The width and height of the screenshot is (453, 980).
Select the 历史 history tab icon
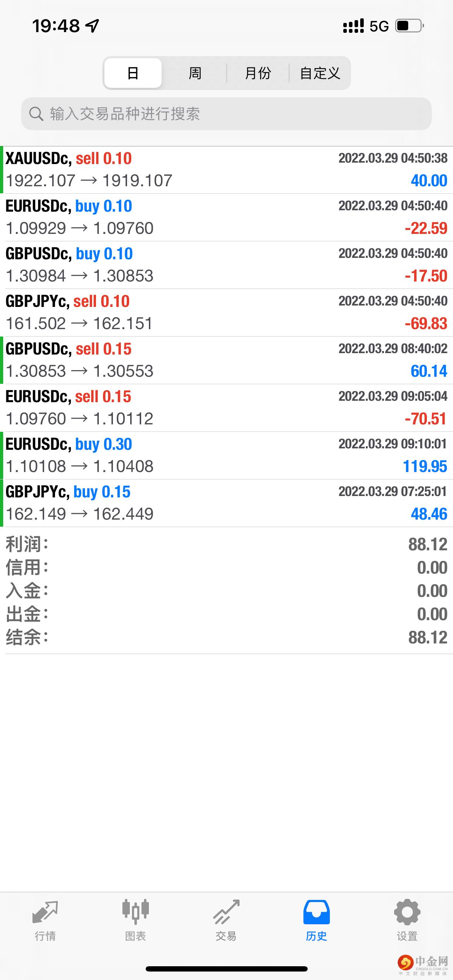click(316, 912)
